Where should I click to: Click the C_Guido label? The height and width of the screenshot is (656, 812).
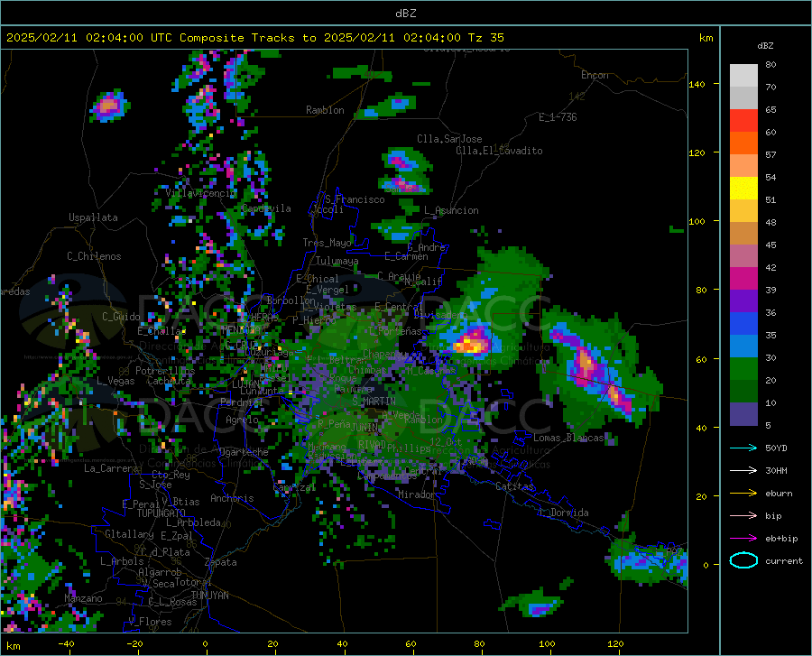[x=121, y=317]
